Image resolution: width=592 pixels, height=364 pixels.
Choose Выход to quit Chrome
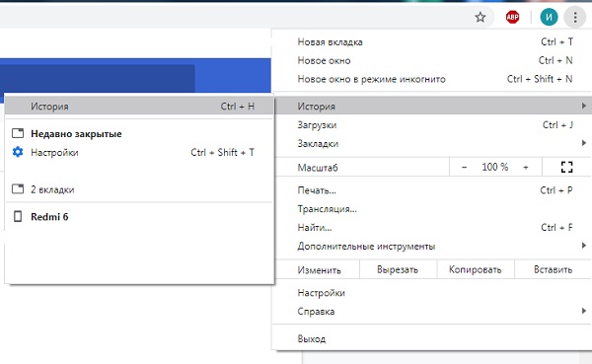[431, 338]
